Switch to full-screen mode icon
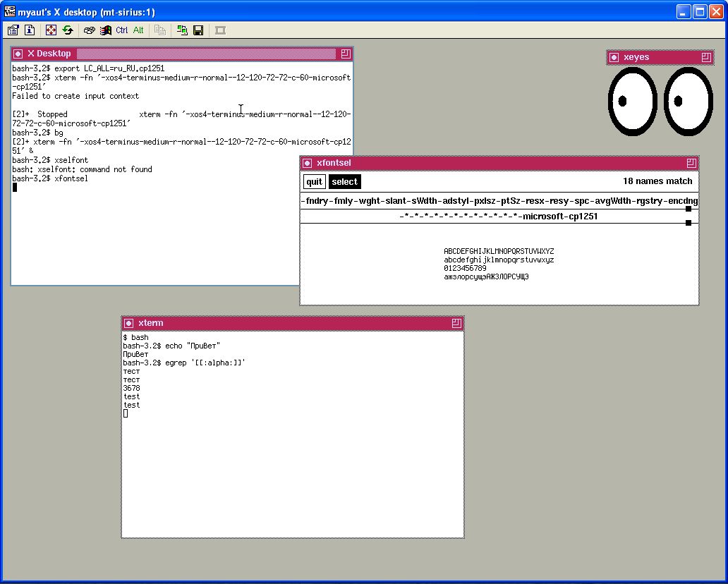Image resolution: width=728 pixels, height=584 pixels. 51,30
